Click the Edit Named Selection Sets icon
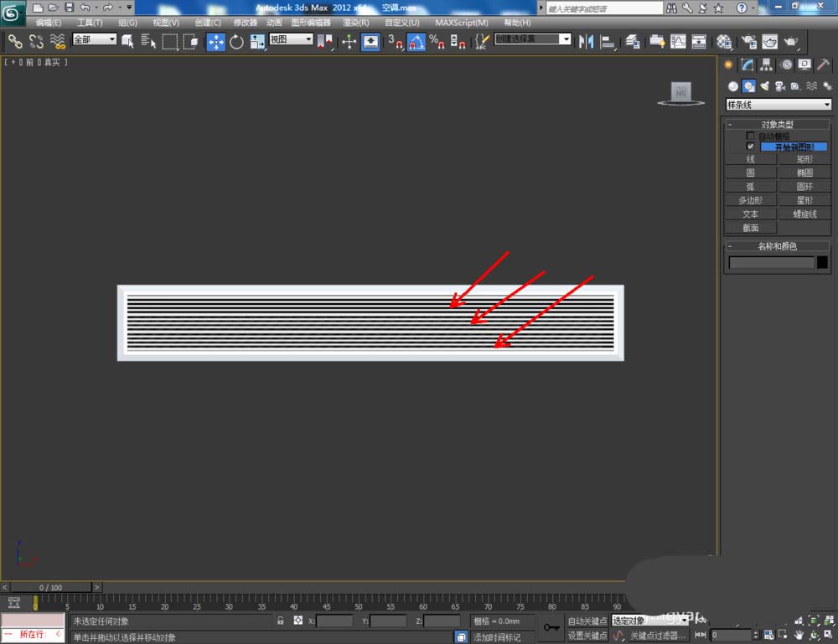The width and height of the screenshot is (838, 644). [x=482, y=42]
